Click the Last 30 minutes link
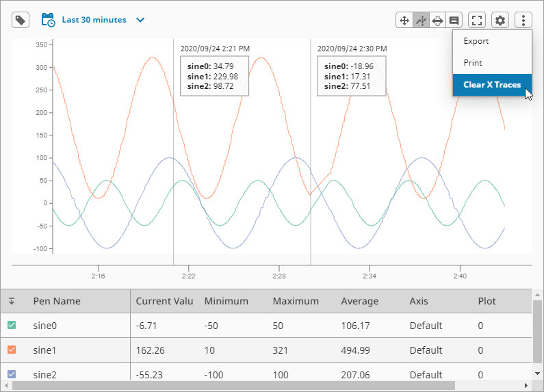544x392 pixels. [94, 20]
